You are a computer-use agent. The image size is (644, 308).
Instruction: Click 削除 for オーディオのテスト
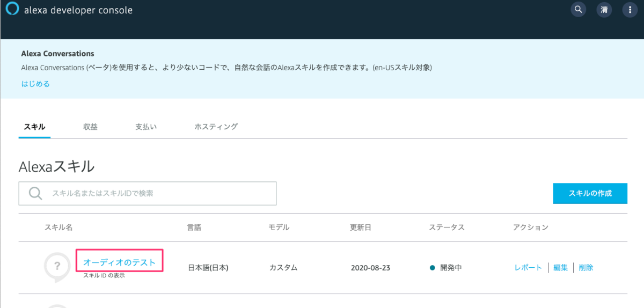click(586, 267)
